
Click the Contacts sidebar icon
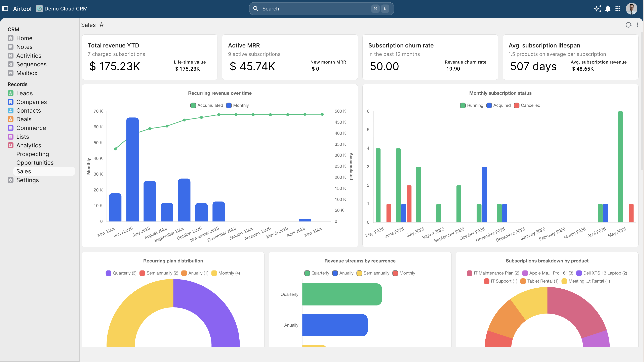click(x=10, y=111)
